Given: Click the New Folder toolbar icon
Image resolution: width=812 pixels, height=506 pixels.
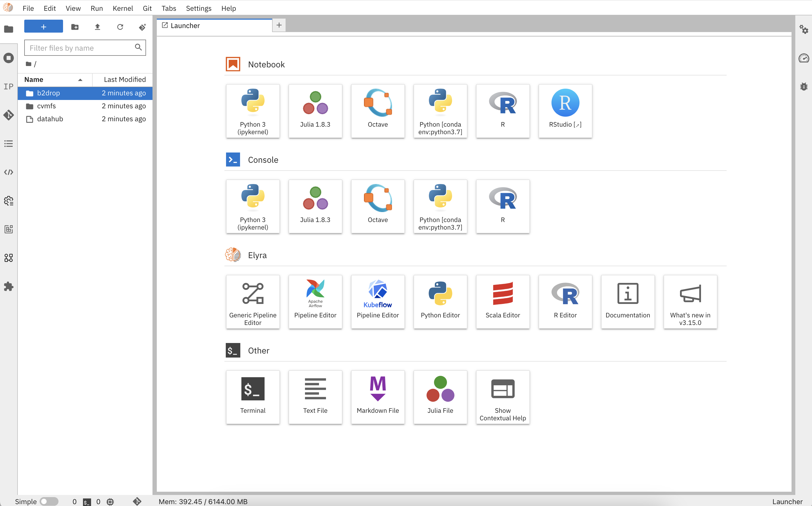Looking at the screenshot, I should click(x=75, y=27).
